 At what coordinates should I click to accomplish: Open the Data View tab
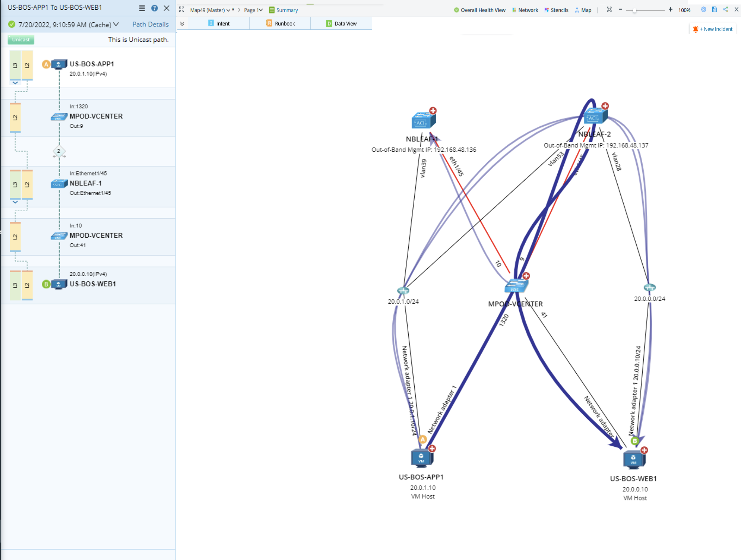point(341,23)
